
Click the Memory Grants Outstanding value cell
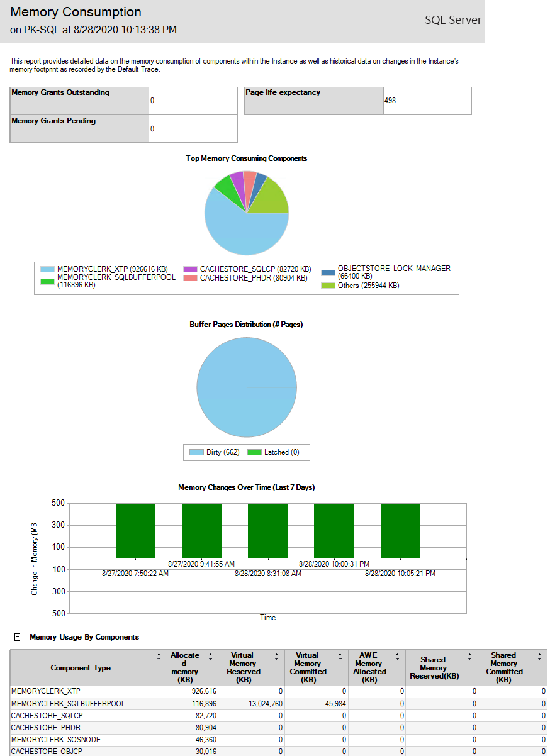tap(192, 101)
